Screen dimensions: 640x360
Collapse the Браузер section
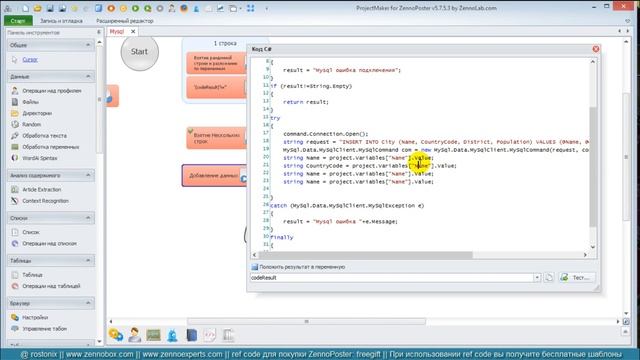pos(88,303)
